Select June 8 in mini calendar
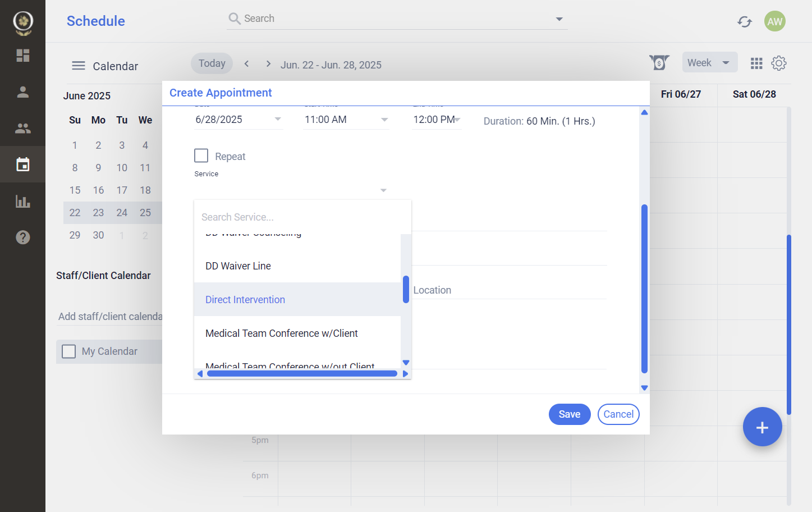 75,168
